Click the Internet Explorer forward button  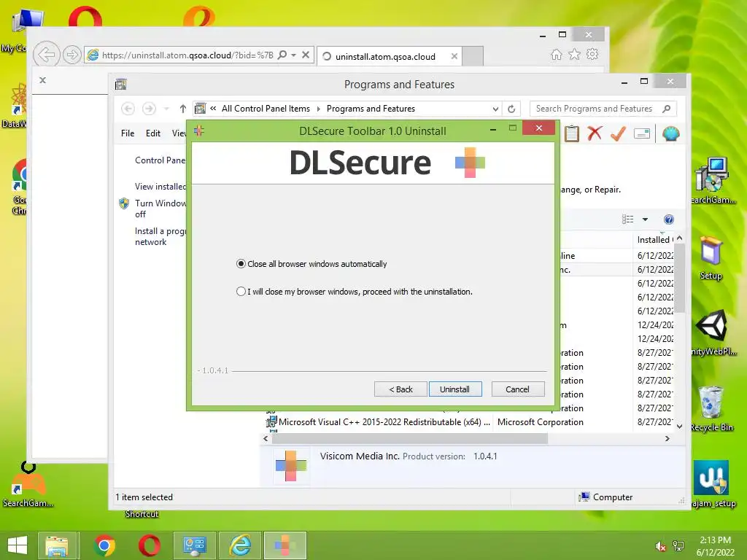point(72,55)
